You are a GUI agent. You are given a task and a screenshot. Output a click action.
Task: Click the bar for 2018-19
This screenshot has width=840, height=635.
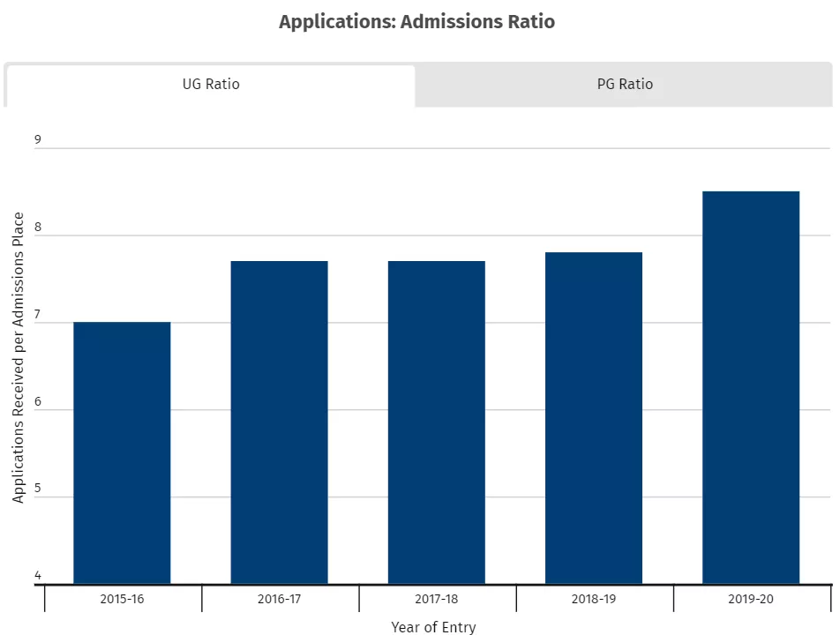[594, 418]
